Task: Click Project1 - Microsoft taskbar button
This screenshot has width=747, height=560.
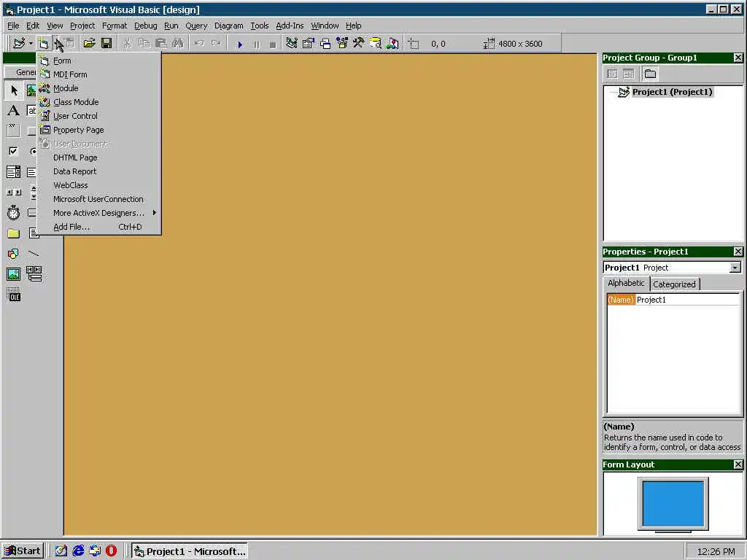Action: 190,551
